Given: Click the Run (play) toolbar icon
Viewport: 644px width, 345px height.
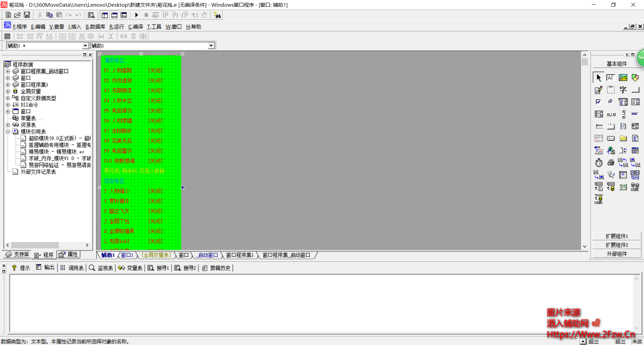Looking at the screenshot, I should tap(137, 15).
